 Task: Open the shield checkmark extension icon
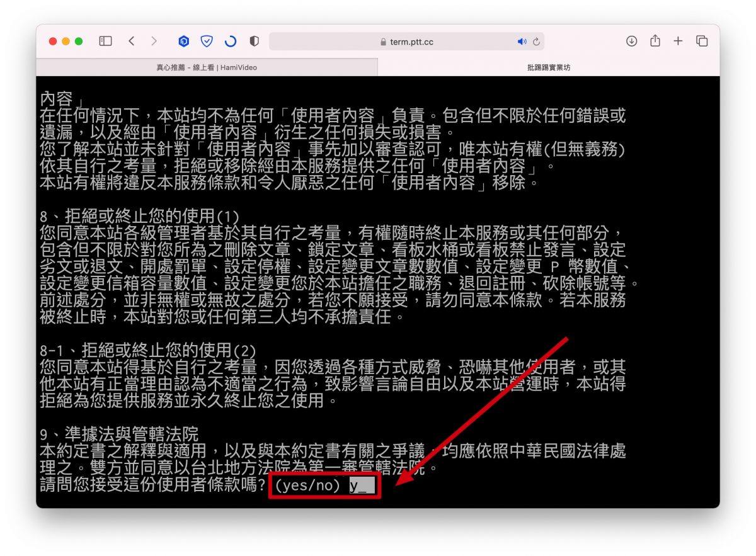tap(207, 42)
